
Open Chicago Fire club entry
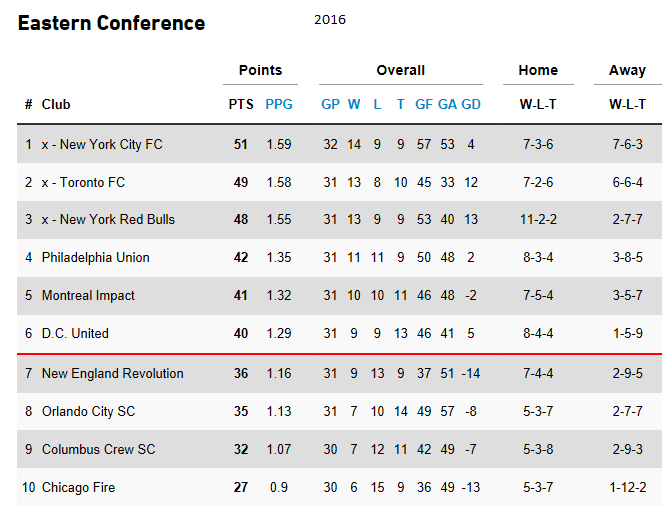[79, 487]
